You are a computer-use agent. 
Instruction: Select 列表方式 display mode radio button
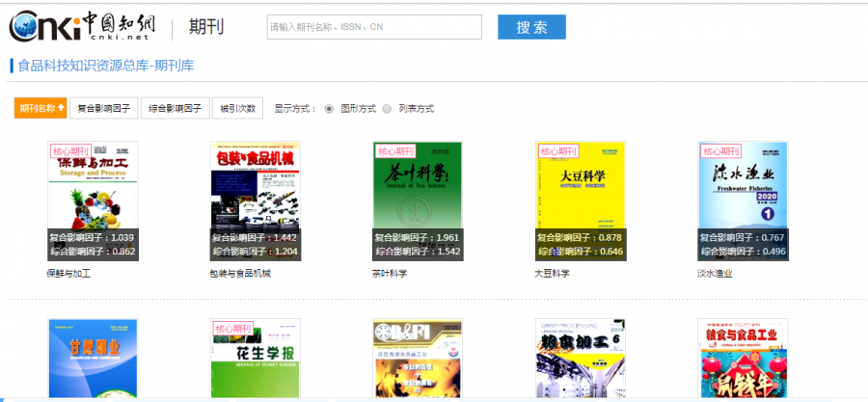pyautogui.click(x=388, y=109)
